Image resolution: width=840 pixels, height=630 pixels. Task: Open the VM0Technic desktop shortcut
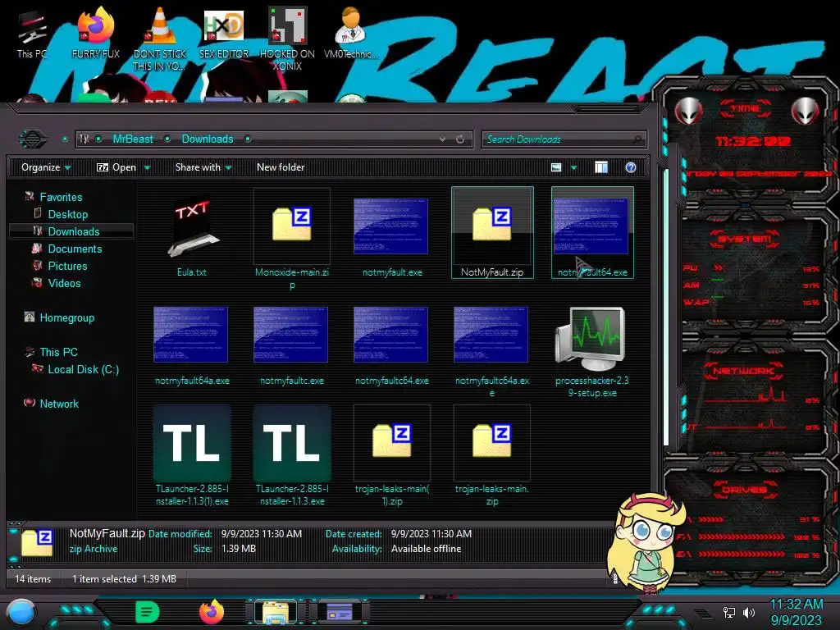(350, 33)
